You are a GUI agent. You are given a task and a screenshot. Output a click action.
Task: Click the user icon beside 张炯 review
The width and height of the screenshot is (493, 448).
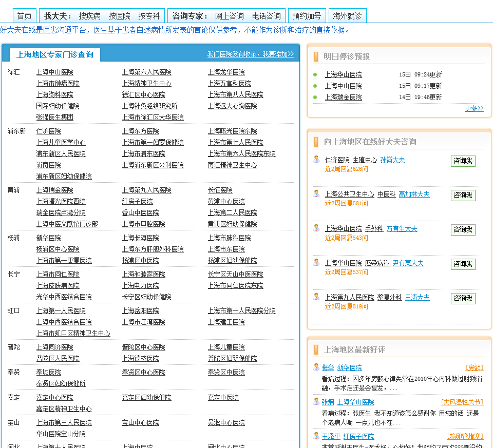(x=317, y=401)
